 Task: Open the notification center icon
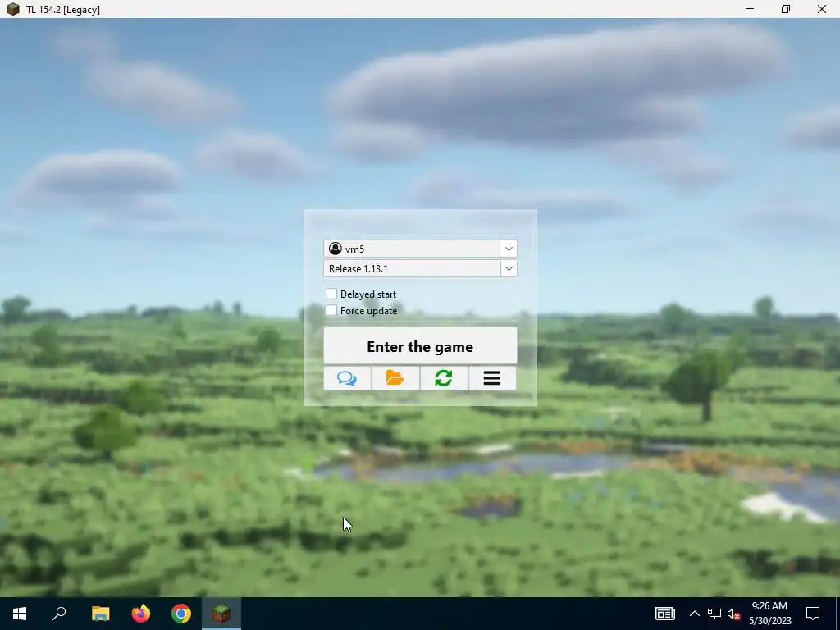tap(813, 614)
